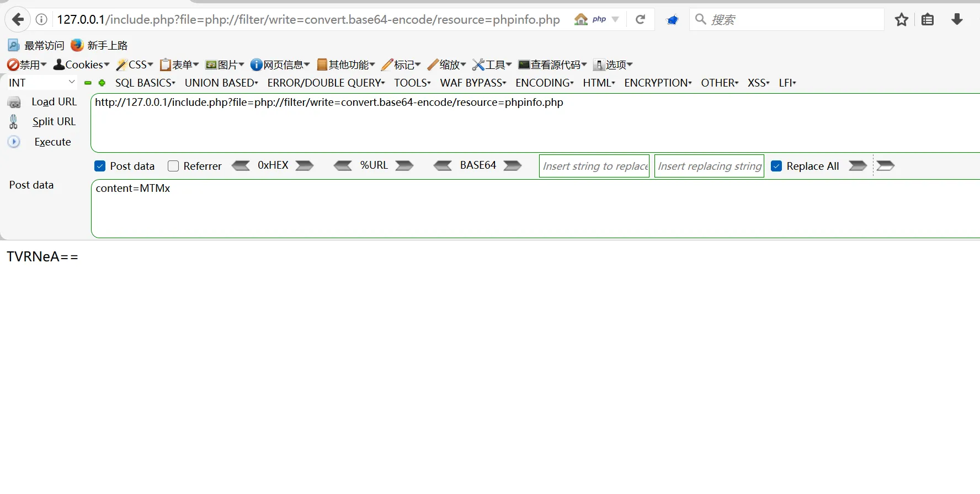The image size is (980, 494).
Task: Reload the page with refresh icon
Action: point(640,20)
